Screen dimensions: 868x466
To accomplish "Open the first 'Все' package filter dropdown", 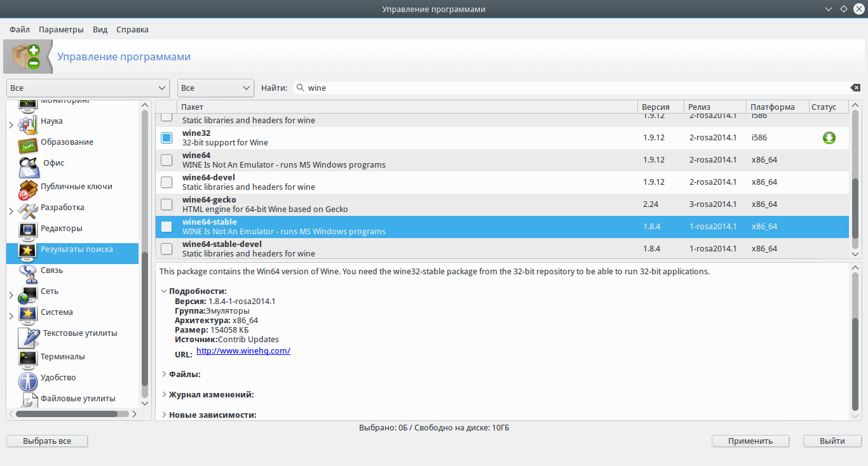I will tap(88, 88).
